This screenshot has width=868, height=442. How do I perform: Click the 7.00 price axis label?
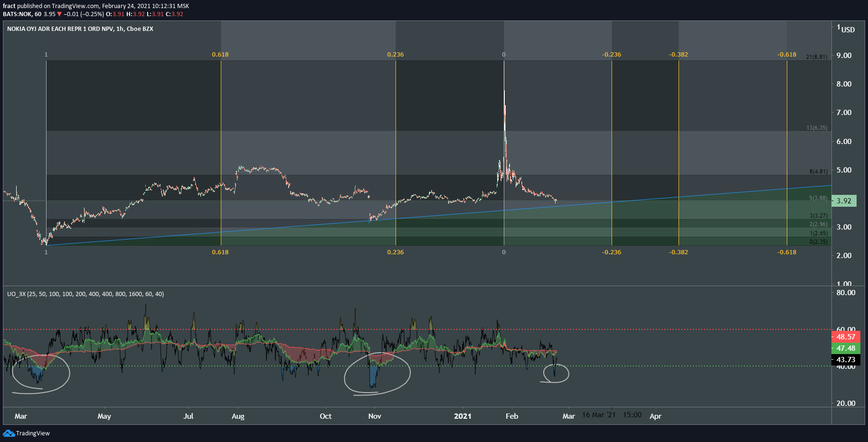(x=844, y=113)
